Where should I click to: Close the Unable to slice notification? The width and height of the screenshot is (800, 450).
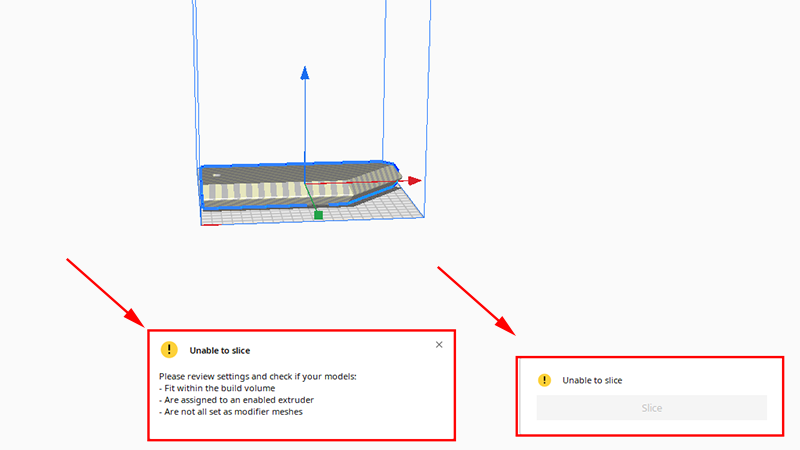[x=439, y=345]
